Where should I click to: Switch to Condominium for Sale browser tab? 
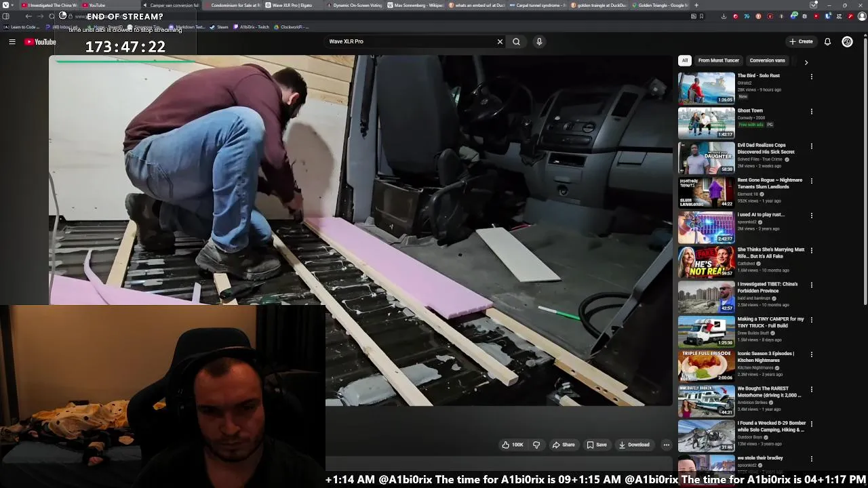[231, 5]
